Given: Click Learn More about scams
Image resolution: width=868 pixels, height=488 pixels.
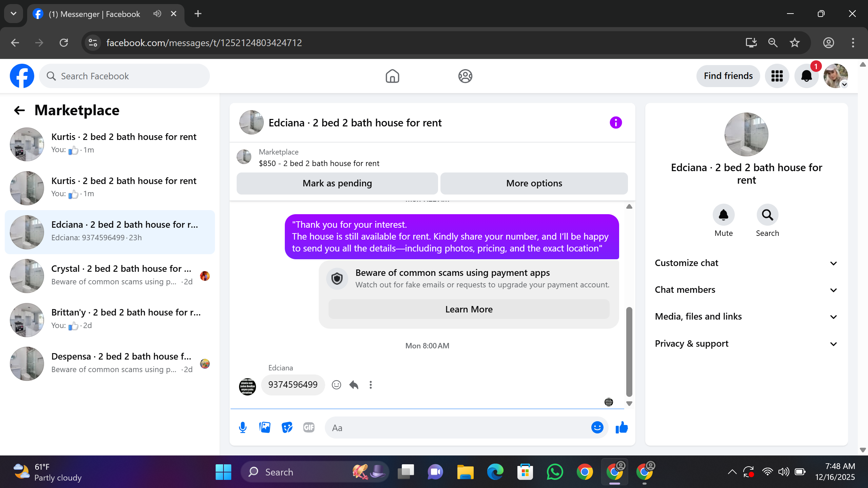Looking at the screenshot, I should point(469,309).
